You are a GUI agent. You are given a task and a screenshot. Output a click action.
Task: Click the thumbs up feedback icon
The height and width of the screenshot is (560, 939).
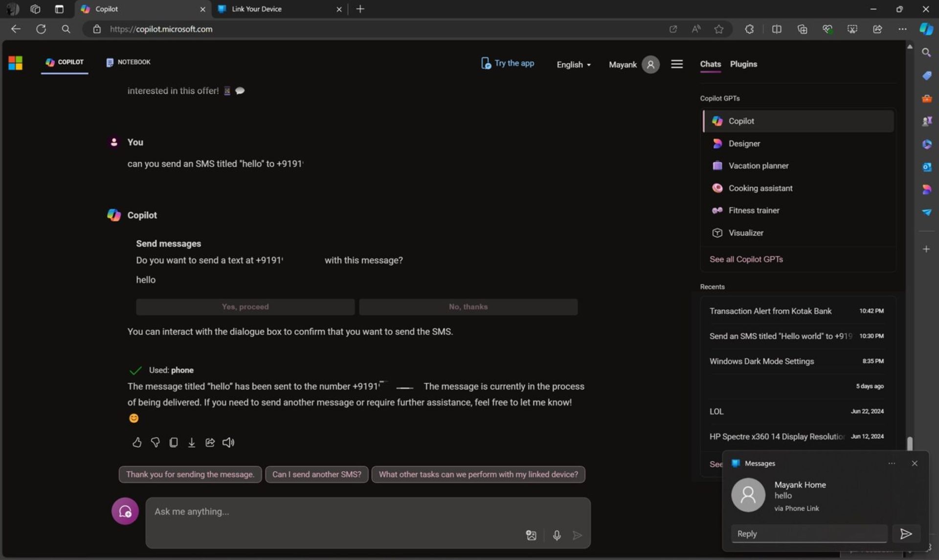(136, 442)
